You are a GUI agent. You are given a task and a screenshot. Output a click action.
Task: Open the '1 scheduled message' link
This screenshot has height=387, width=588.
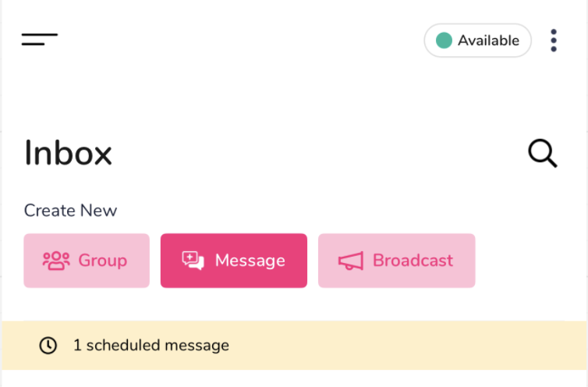(x=151, y=345)
